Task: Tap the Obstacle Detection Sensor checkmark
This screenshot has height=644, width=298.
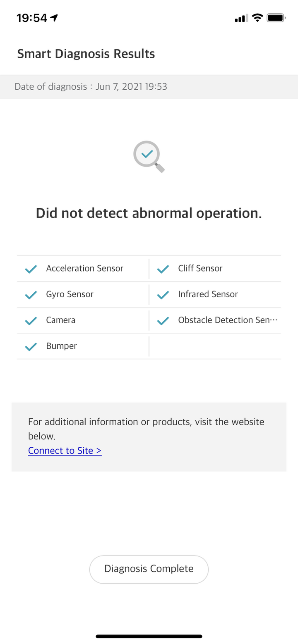Action: click(x=163, y=321)
